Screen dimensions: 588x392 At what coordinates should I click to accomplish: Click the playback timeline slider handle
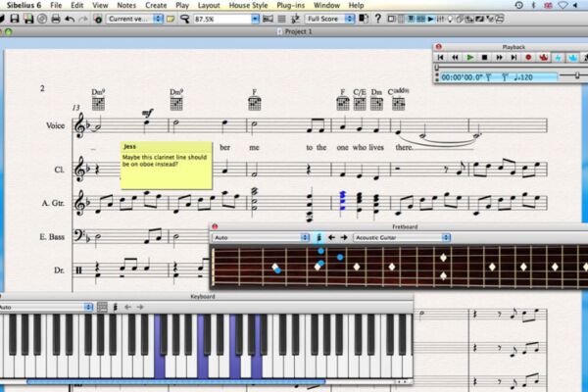point(436,68)
